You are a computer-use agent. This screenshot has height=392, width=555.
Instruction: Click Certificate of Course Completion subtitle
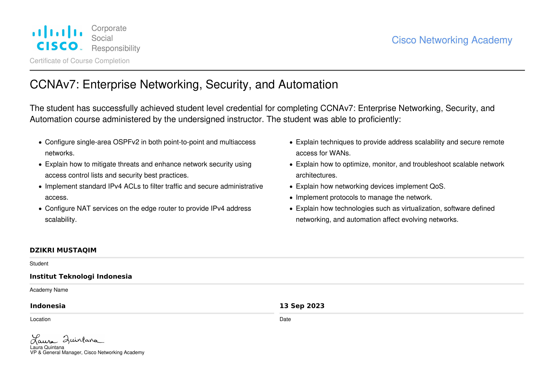click(x=80, y=61)
